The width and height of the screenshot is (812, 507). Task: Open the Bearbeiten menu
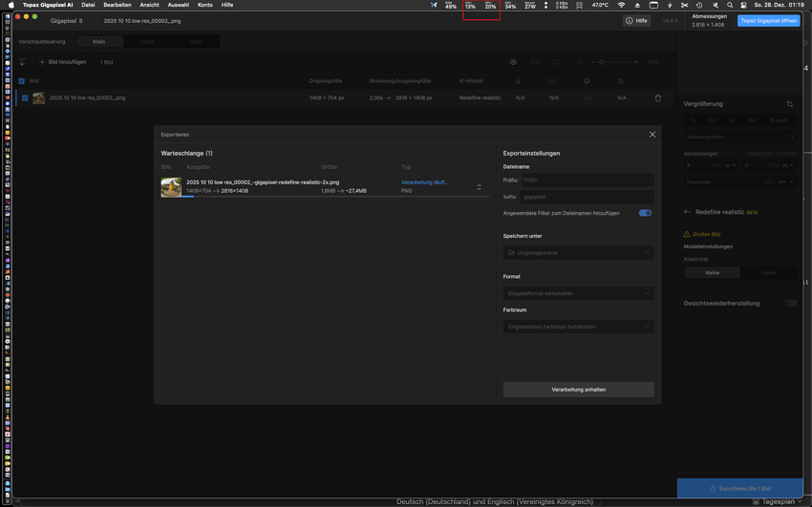click(x=118, y=5)
